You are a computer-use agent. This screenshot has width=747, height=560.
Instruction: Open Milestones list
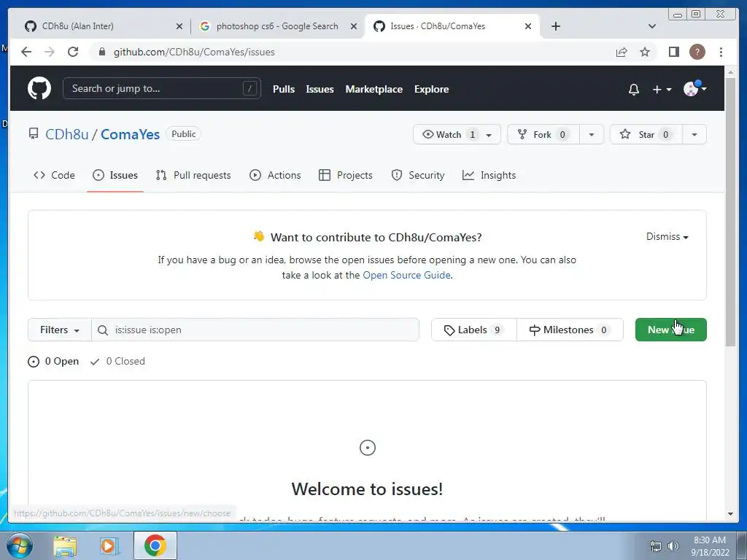tap(570, 330)
